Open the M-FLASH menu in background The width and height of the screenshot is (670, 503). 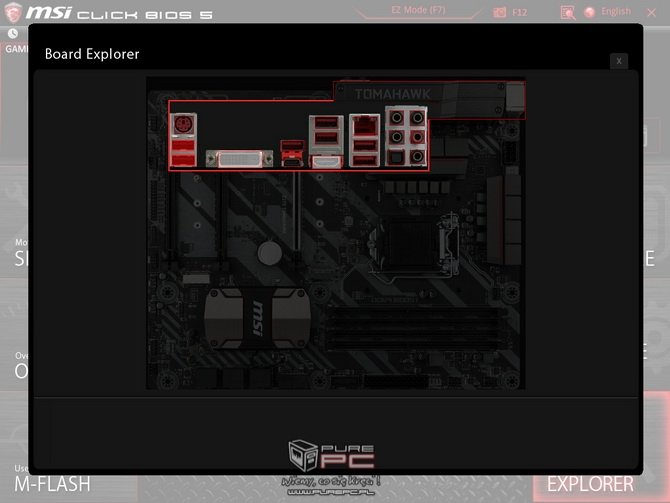52,484
